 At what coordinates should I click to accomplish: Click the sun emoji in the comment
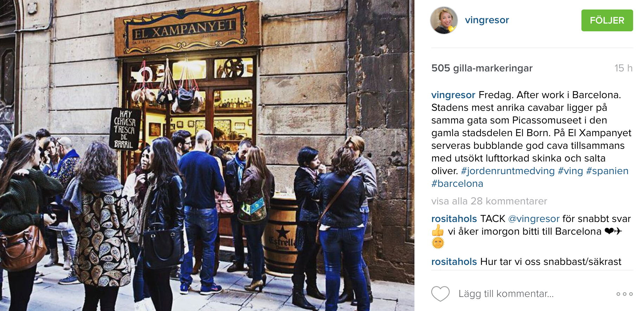point(438,243)
